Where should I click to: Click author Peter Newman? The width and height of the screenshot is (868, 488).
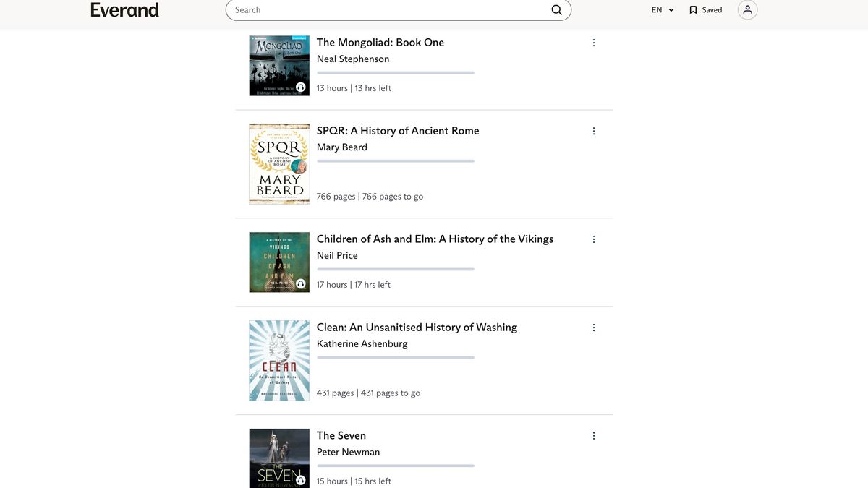pyautogui.click(x=348, y=451)
